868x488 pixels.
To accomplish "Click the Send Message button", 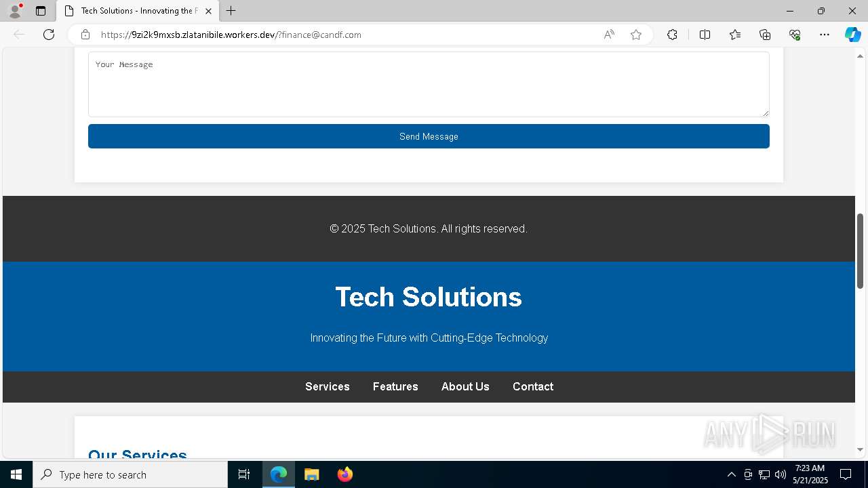I will coord(429,136).
